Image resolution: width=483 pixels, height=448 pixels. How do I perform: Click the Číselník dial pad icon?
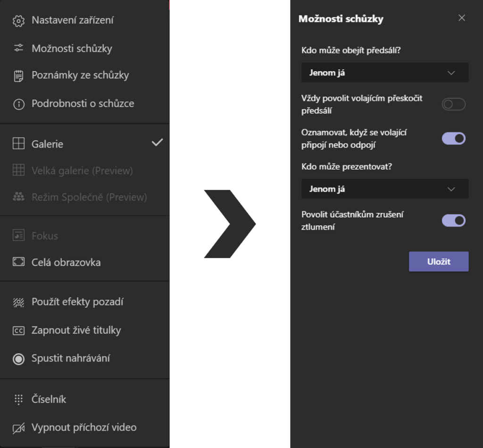[x=18, y=399]
